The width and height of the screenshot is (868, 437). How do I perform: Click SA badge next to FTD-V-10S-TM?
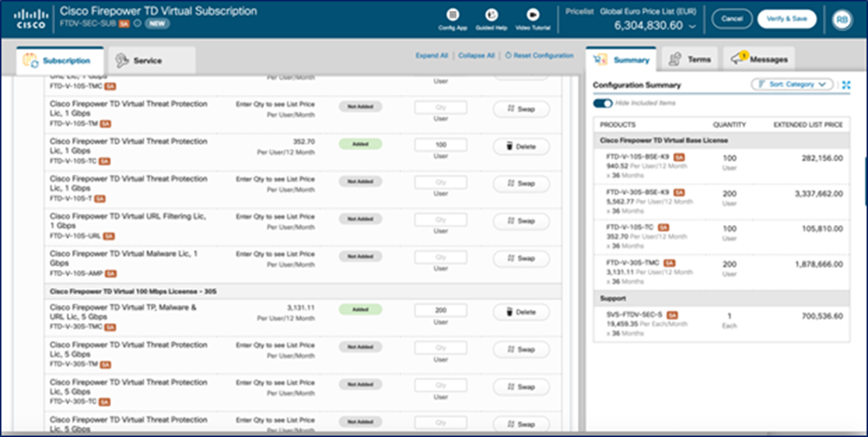click(105, 123)
